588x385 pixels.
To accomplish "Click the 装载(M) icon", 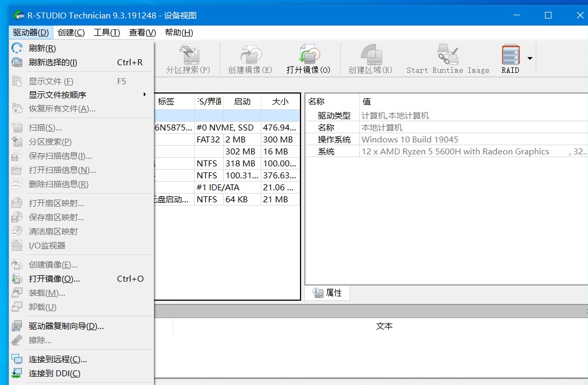I will (17, 293).
